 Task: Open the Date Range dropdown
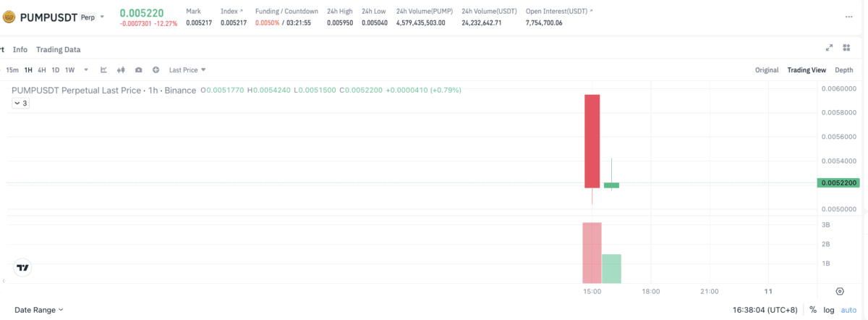tap(39, 310)
